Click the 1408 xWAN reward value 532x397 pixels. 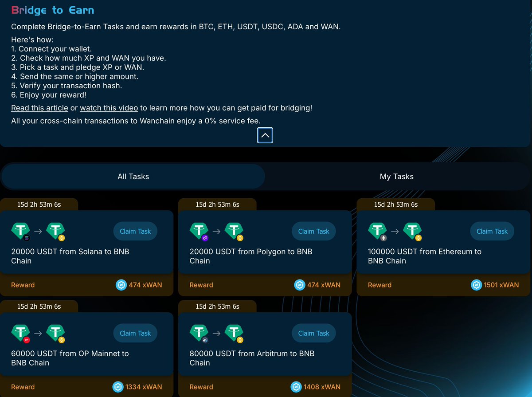click(x=322, y=387)
